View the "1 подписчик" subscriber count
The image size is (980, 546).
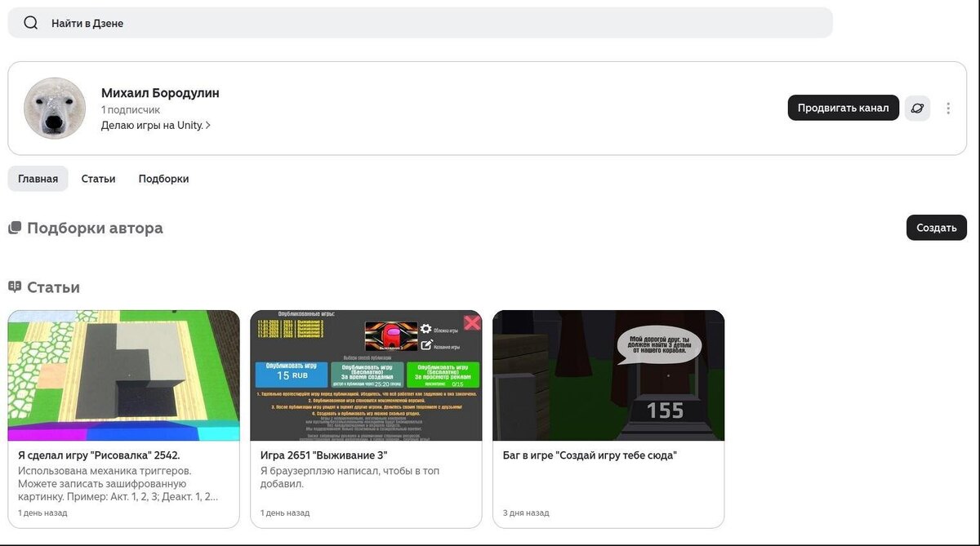click(131, 109)
